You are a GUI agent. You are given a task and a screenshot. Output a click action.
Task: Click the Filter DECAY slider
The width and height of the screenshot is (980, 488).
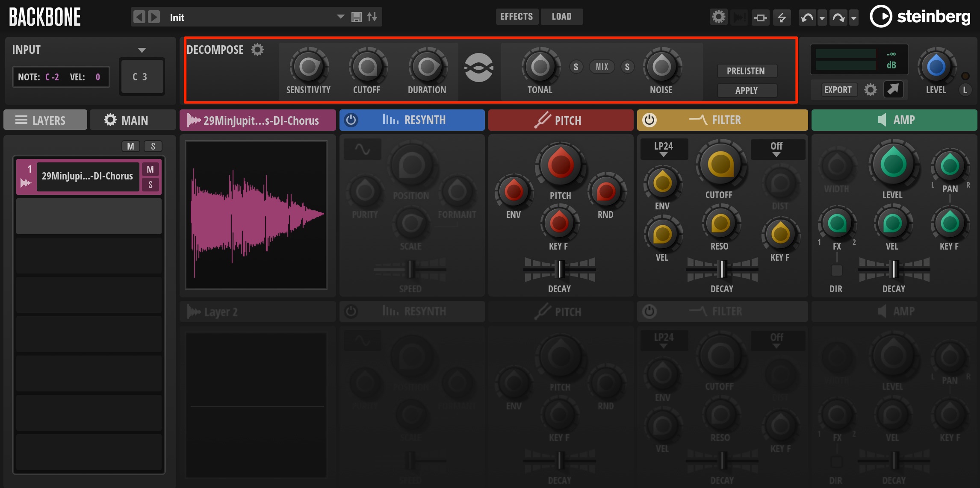point(722,269)
